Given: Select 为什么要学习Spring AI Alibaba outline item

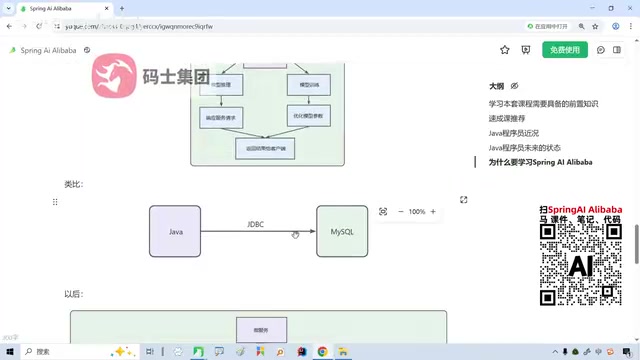Looking at the screenshot, I should pyautogui.click(x=540, y=162).
